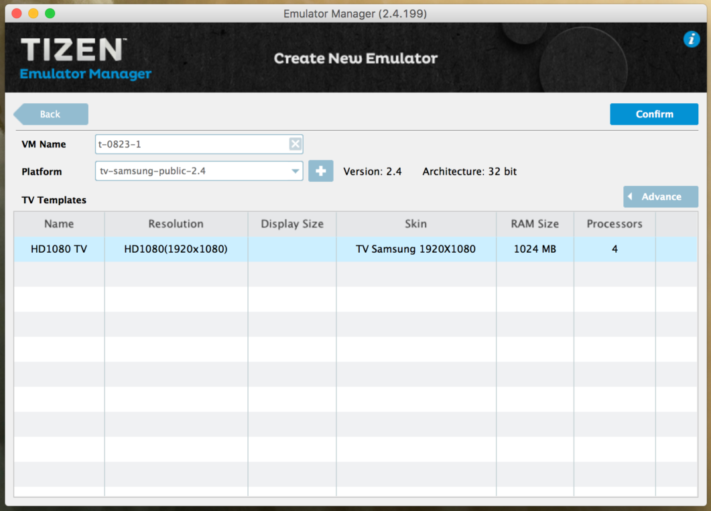Click the TV Samsung 1920X1080 skin cell

tap(416, 249)
